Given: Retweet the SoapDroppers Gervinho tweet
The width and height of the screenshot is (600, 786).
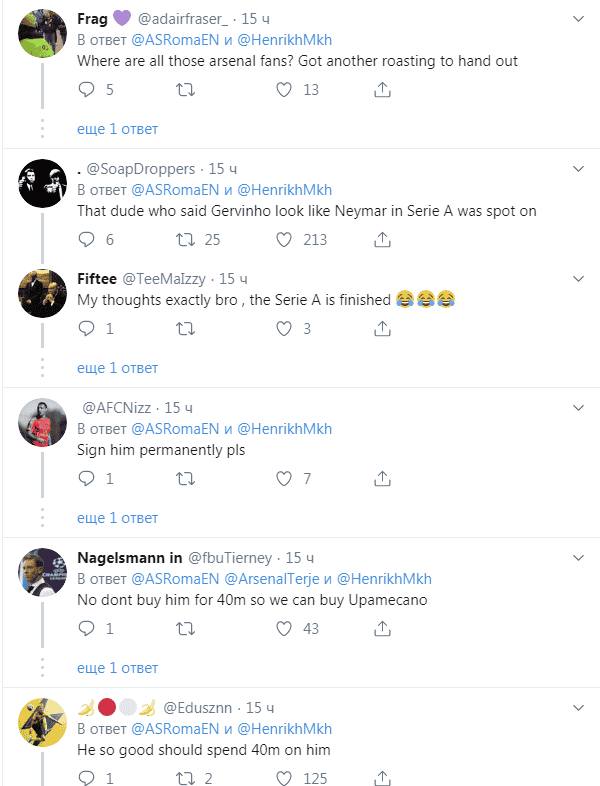Looking at the screenshot, I should 185,239.
